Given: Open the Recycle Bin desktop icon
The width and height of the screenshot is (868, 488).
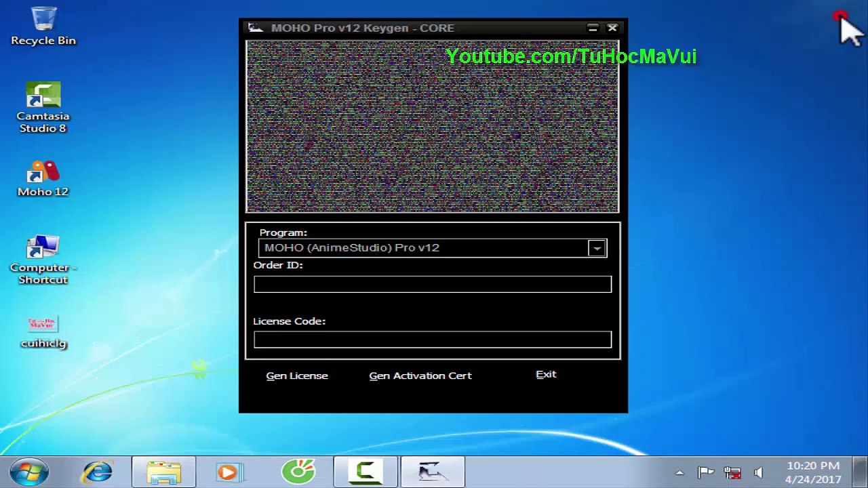Looking at the screenshot, I should pos(43,26).
